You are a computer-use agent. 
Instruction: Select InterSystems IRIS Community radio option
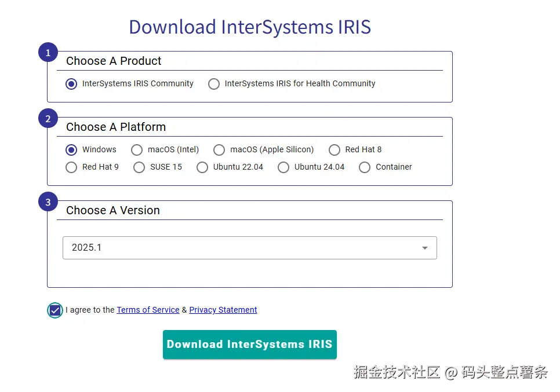71,84
